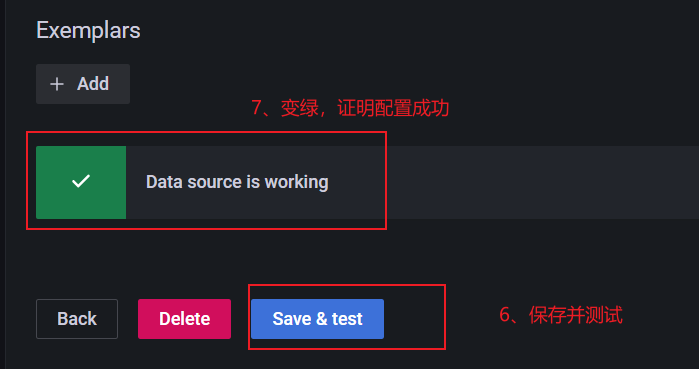Click the "Data source is working" message
The width and height of the screenshot is (699, 369).
pos(237,182)
